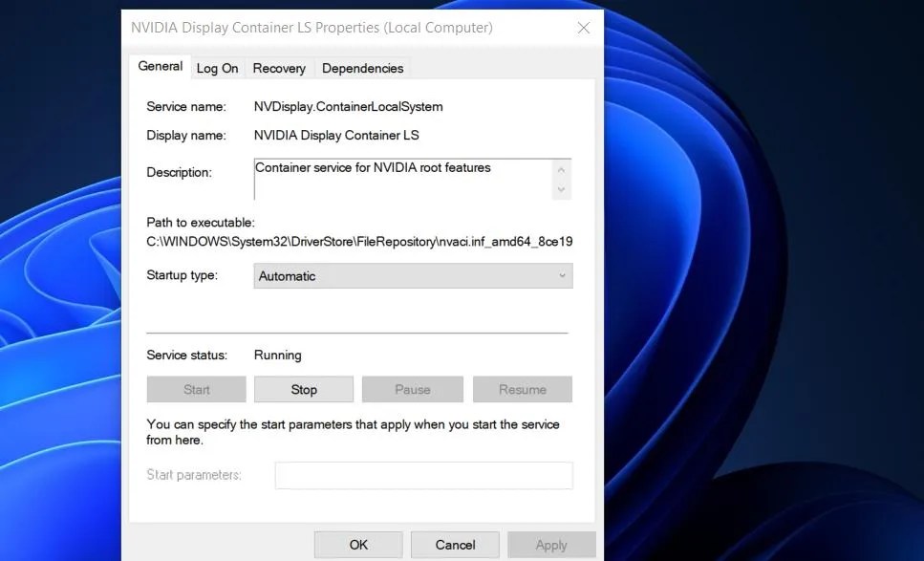Close the properties dialog with X
924x561 pixels.
(584, 28)
